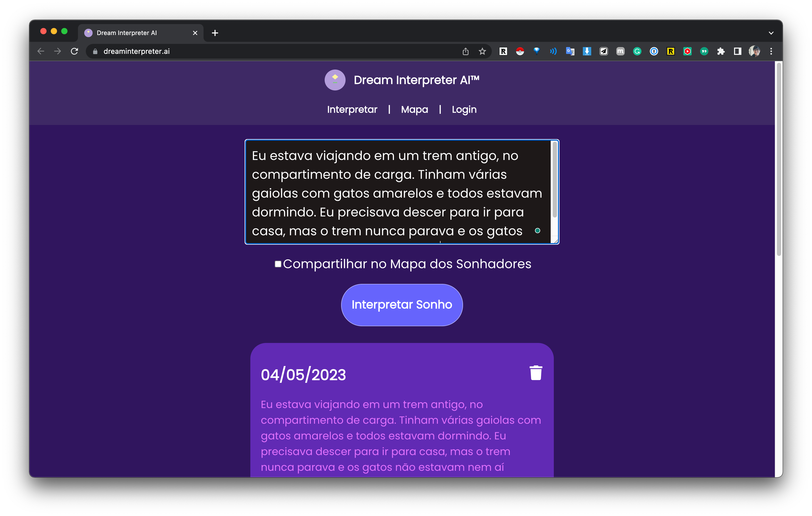Click the Dream Interpreter AI logo circle
This screenshot has height=516, width=812.
pyautogui.click(x=335, y=80)
